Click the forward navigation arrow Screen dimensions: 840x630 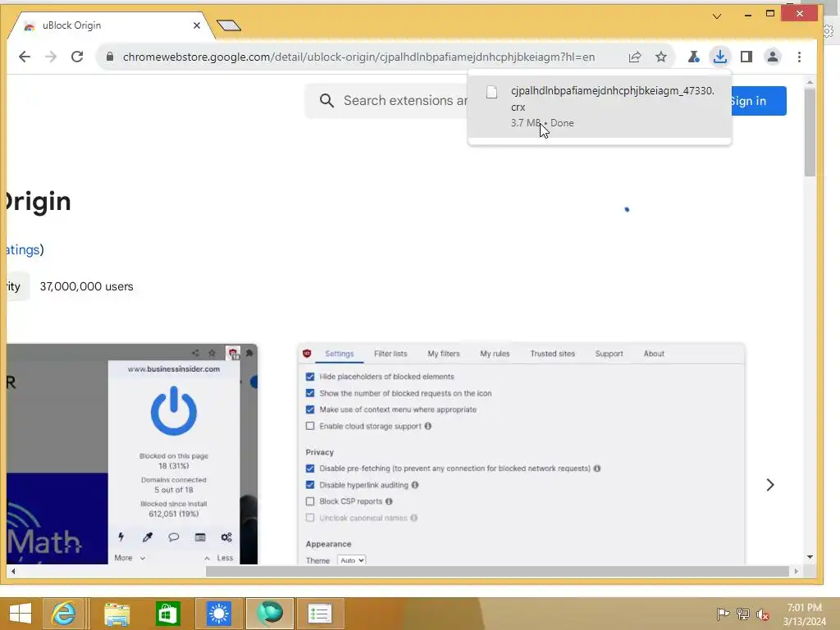51,57
